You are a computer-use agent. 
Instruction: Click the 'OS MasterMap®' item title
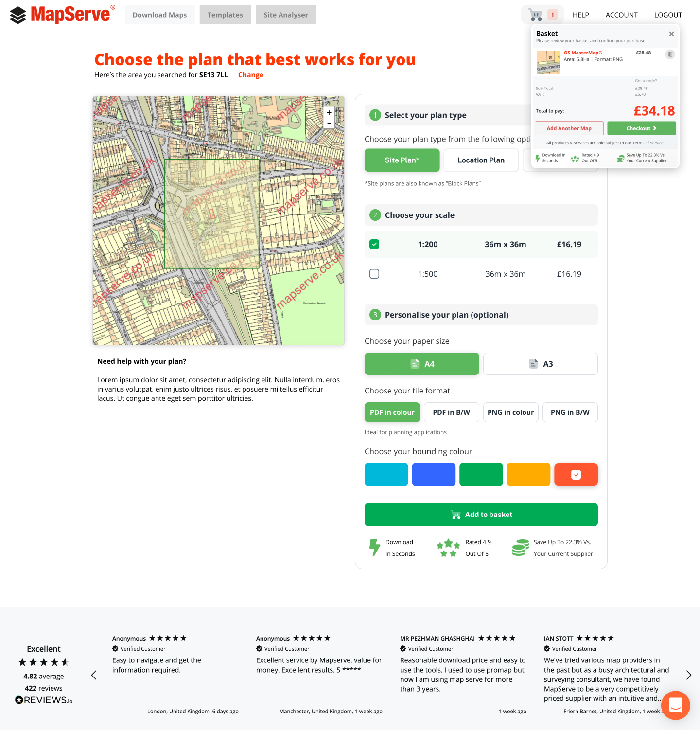[583, 53]
